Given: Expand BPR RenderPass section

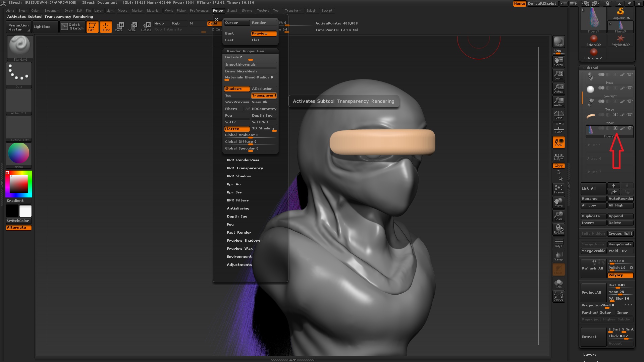Looking at the screenshot, I should [243, 160].
